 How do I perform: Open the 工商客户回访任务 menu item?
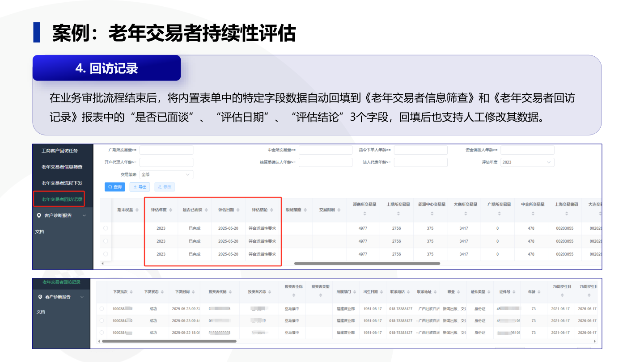59,151
